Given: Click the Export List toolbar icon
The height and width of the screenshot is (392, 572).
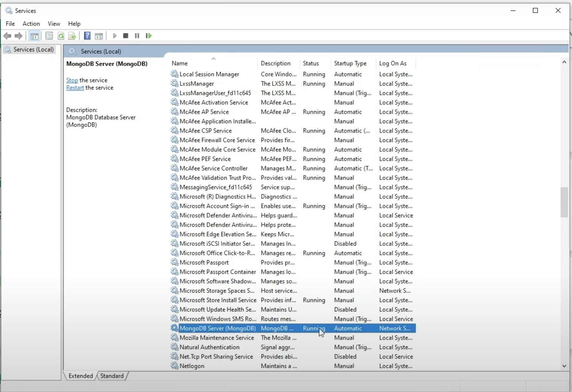Looking at the screenshot, I should [72, 36].
